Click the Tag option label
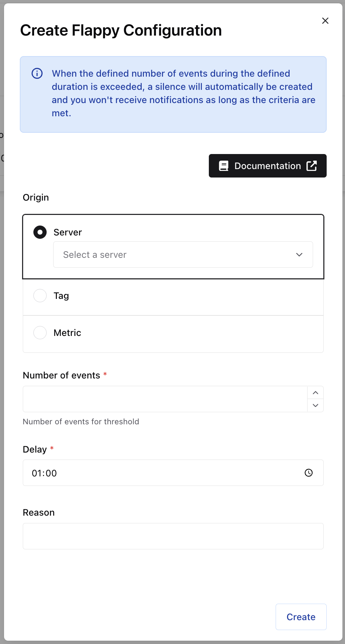 coord(61,296)
